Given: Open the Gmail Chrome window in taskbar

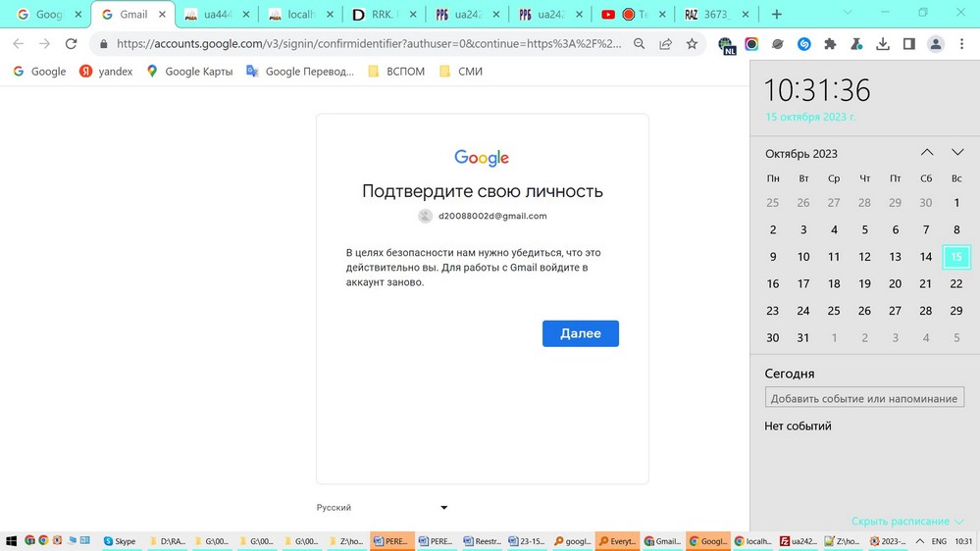Looking at the screenshot, I should point(662,541).
